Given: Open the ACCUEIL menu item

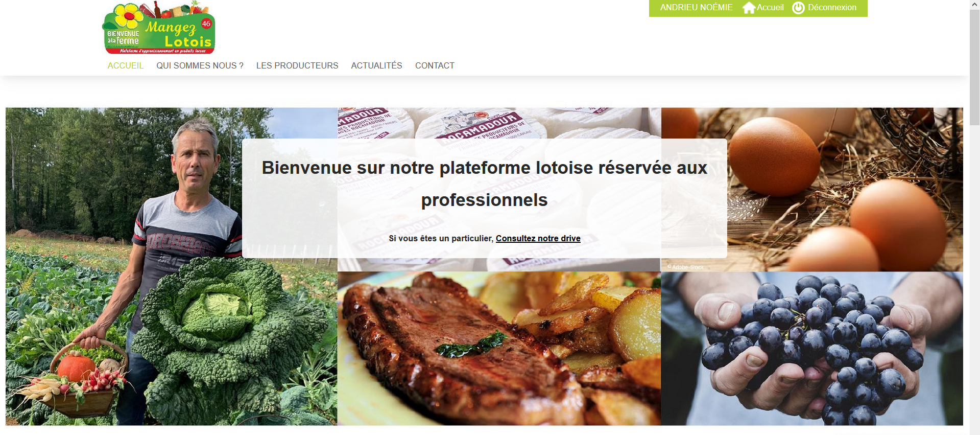Looking at the screenshot, I should tap(126, 65).
